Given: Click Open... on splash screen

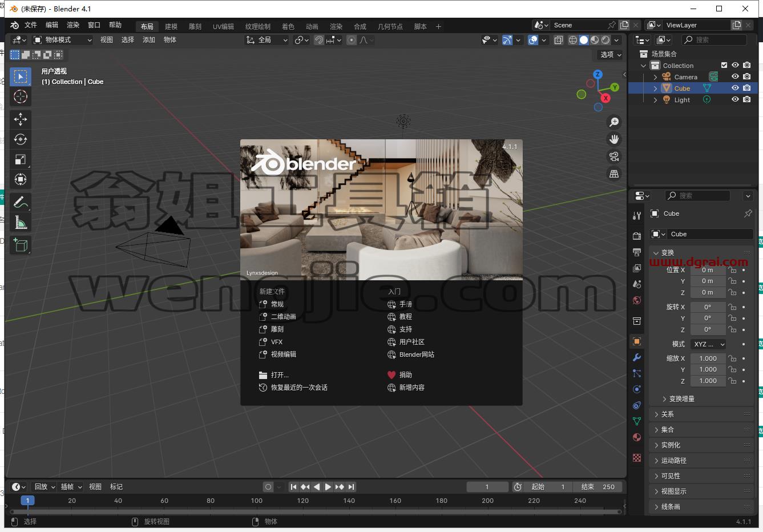Looking at the screenshot, I should pos(274,375).
